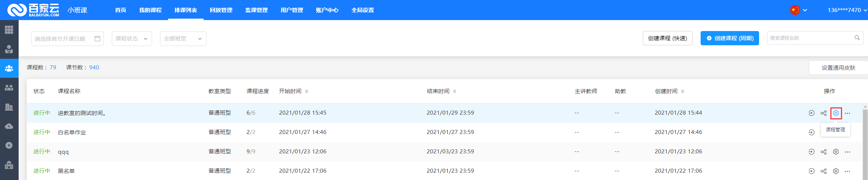Click course name 白名单作业

click(72, 132)
